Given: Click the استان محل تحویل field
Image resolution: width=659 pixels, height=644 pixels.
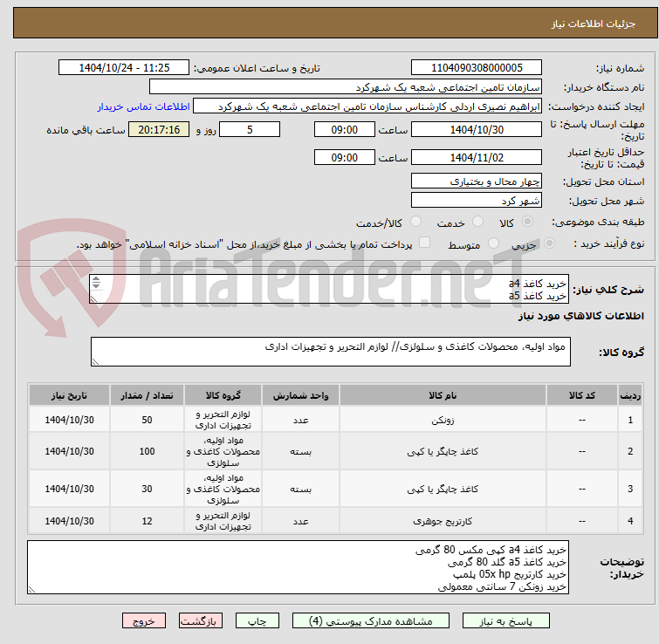Looking at the screenshot, I should coord(477,181).
